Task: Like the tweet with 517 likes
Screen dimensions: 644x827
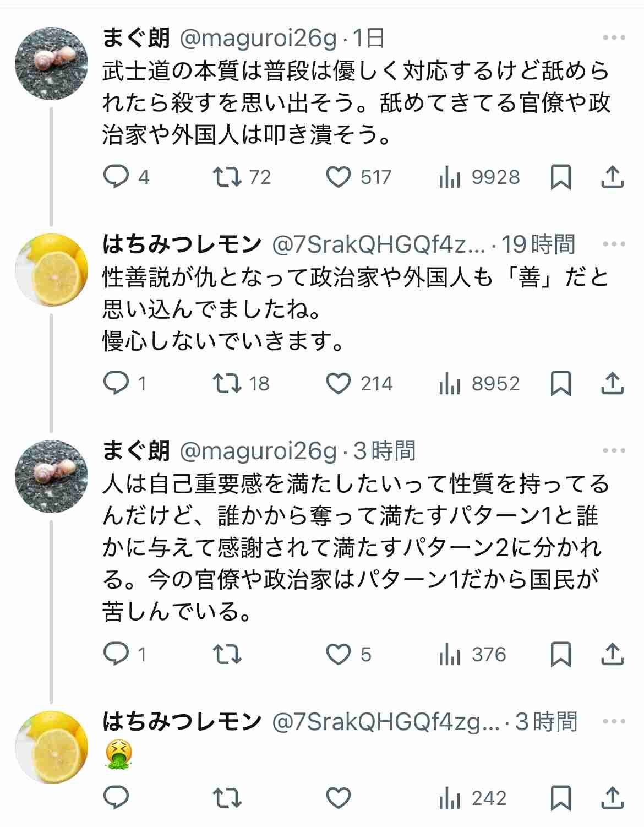Action: tap(338, 177)
